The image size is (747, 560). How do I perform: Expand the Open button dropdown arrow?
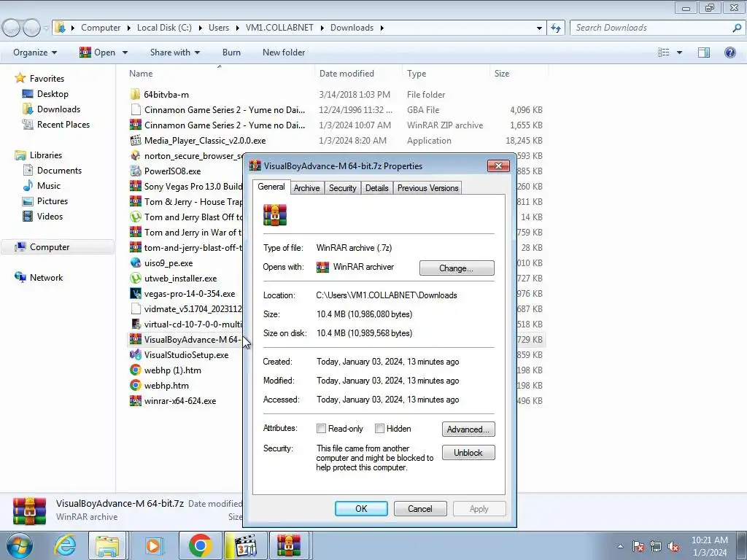click(x=125, y=52)
